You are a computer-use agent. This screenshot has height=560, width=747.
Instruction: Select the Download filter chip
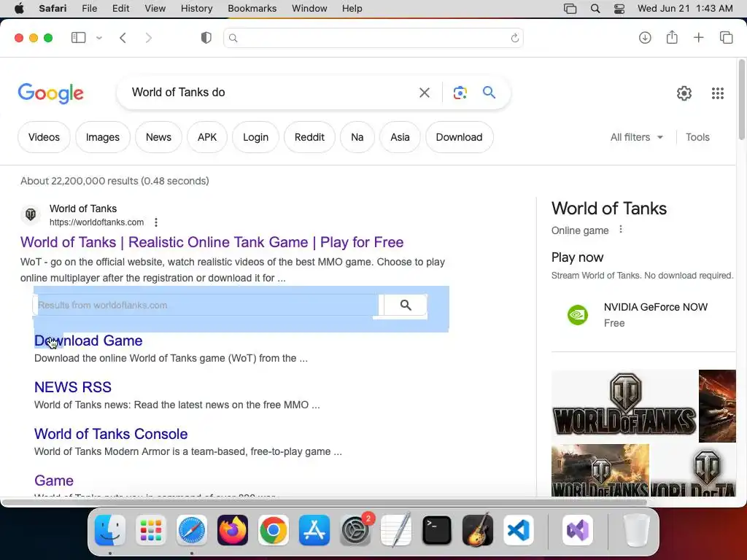click(x=459, y=137)
